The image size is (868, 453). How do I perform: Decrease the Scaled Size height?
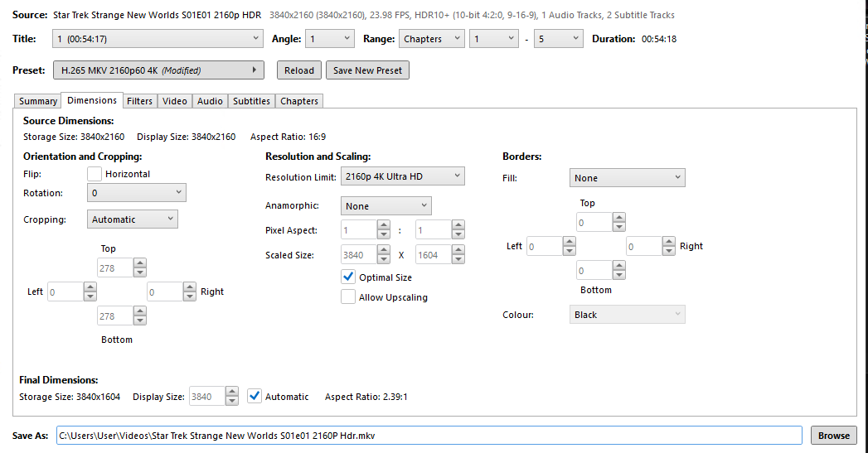pos(458,260)
